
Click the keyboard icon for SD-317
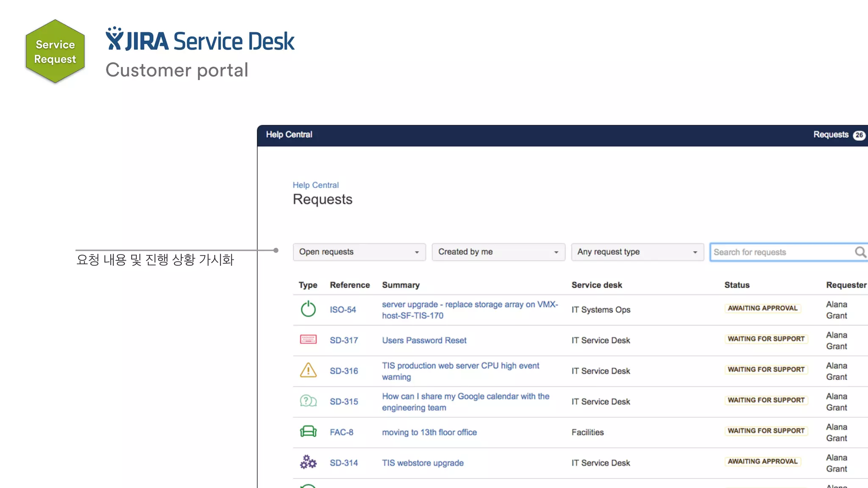point(308,339)
